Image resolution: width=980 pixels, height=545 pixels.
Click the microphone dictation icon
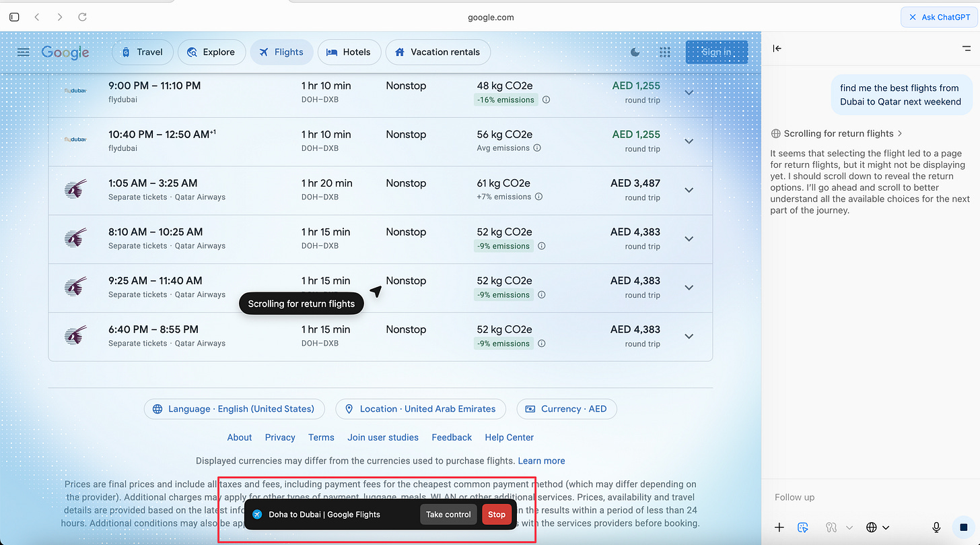click(x=936, y=527)
